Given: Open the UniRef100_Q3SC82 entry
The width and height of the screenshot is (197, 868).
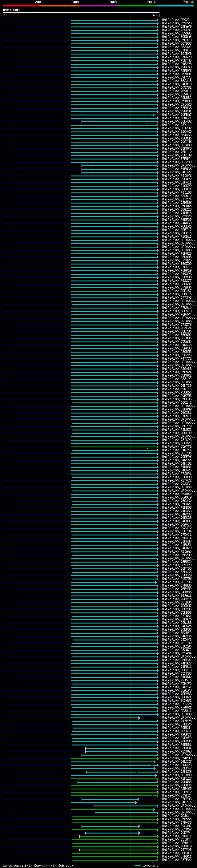Looking at the screenshot, I should (x=176, y=30).
